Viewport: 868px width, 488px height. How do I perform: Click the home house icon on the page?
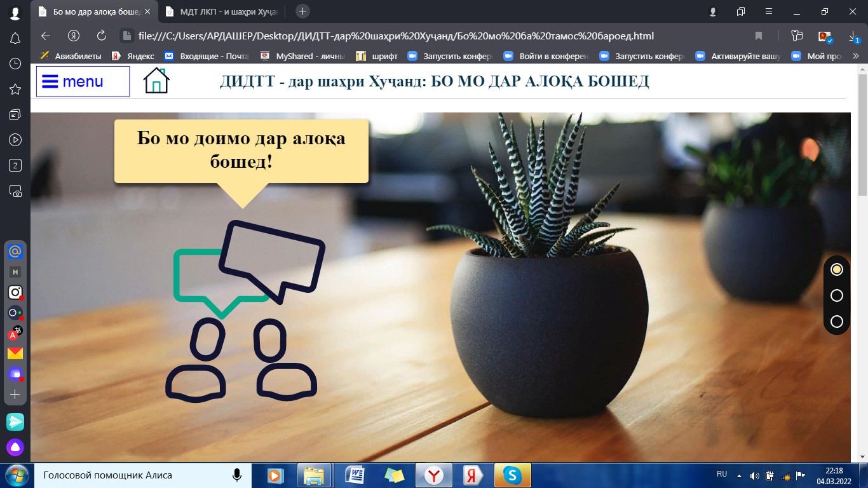pos(156,81)
